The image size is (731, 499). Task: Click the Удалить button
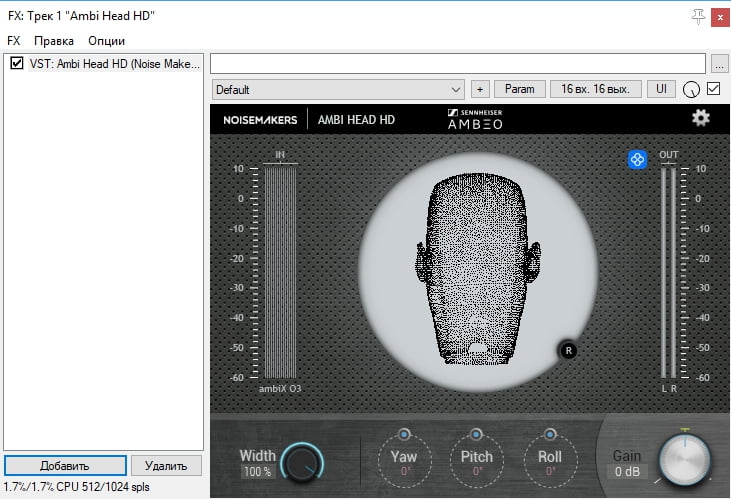[166, 465]
